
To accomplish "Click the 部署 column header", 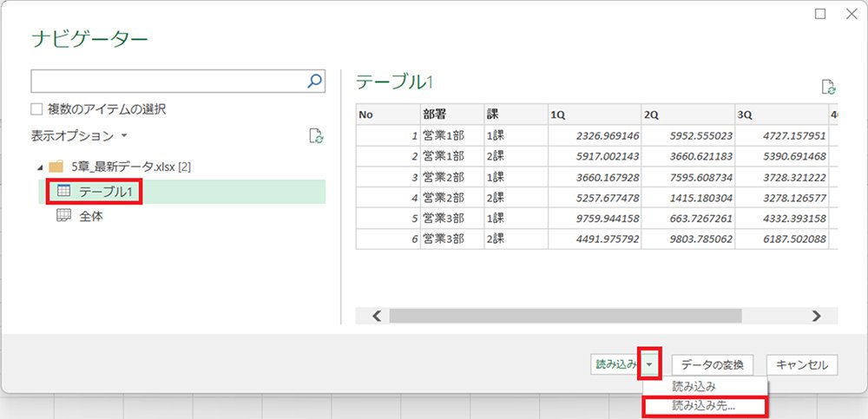I will click(452, 115).
